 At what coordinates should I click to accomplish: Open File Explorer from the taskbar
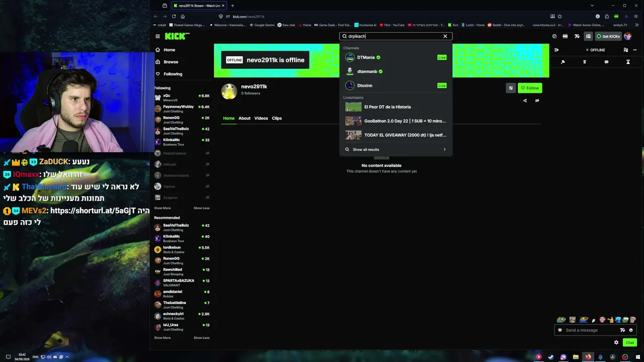pos(576,357)
